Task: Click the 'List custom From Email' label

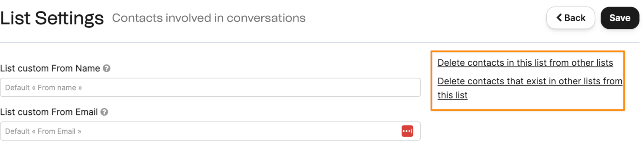Action: coord(49,112)
